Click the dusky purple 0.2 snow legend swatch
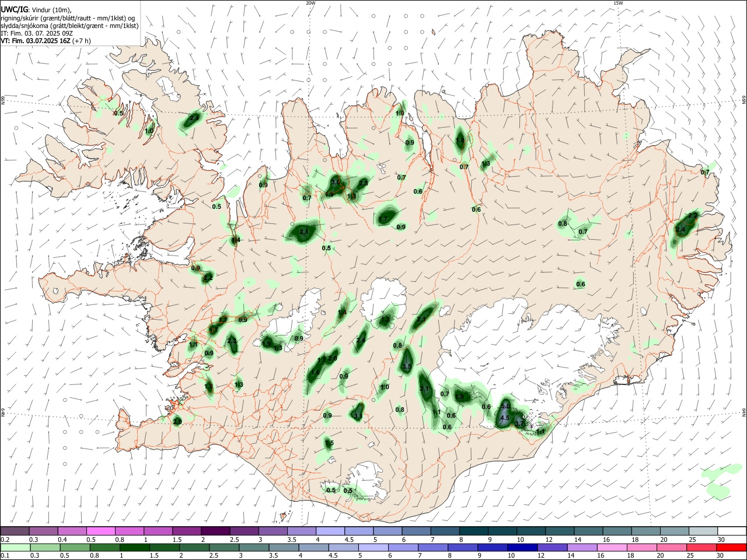 pos(15,531)
